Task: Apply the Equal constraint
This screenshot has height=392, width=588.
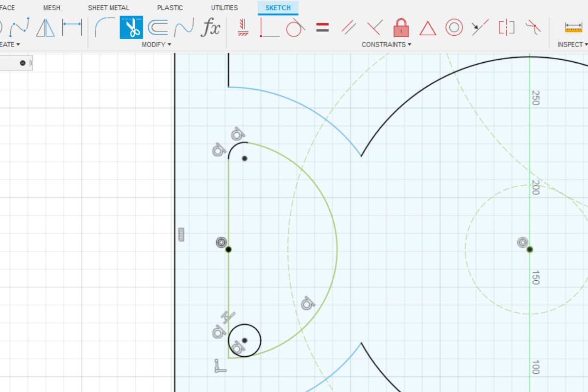Action: [x=322, y=27]
